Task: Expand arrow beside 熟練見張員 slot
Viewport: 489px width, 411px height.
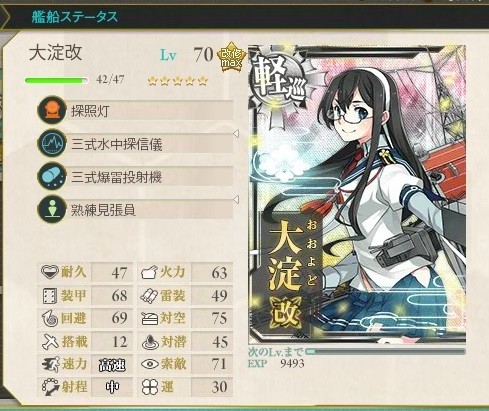Action: click(x=236, y=200)
